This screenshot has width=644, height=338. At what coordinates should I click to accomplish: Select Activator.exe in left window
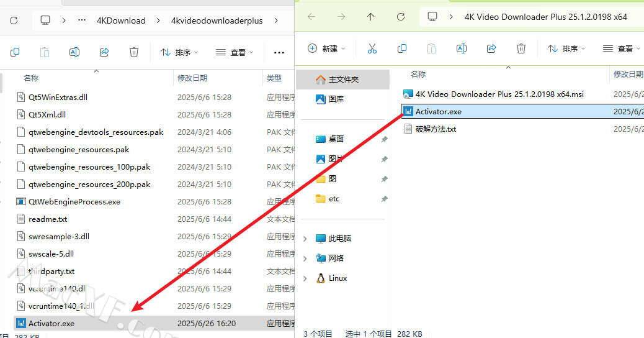coord(154,324)
